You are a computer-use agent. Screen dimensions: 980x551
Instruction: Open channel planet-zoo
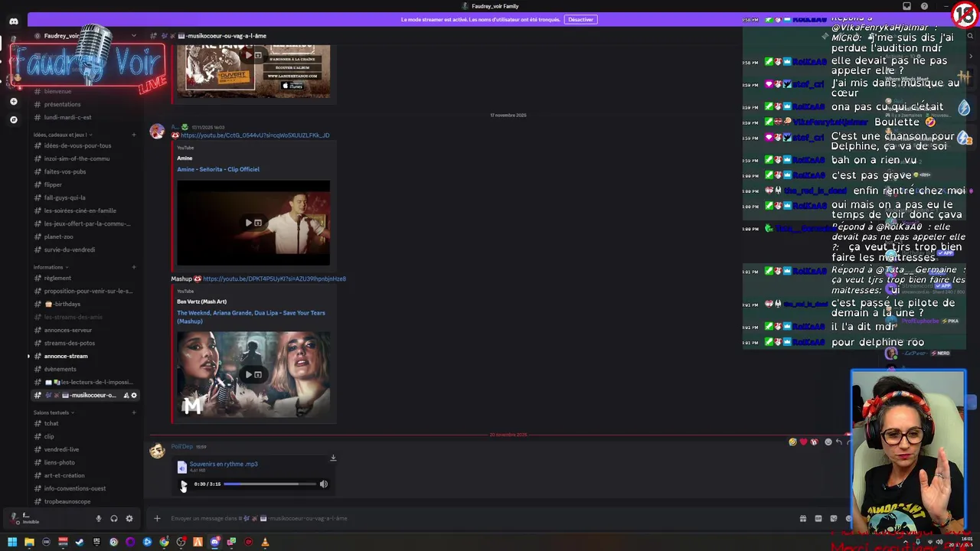[58, 236]
